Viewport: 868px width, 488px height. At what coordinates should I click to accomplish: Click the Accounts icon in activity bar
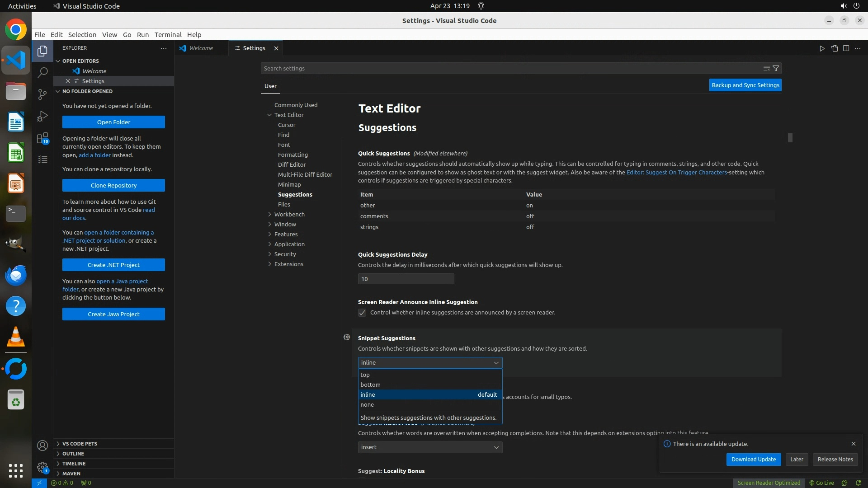click(x=42, y=446)
